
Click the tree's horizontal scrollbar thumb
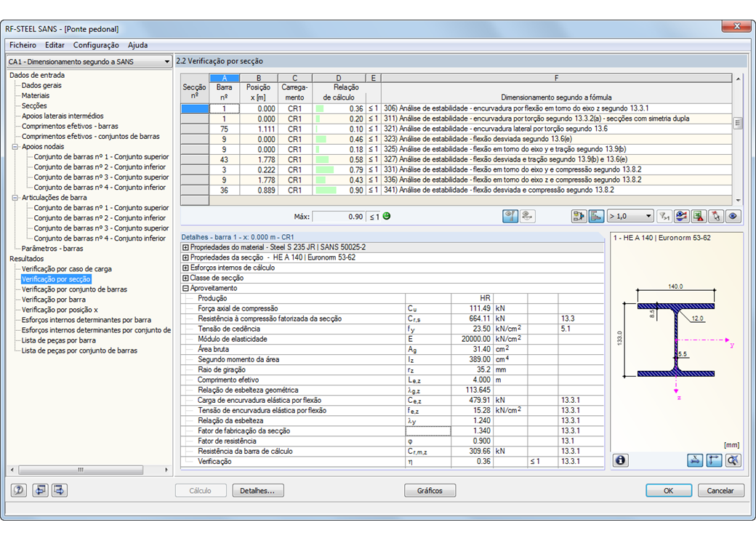81,470
